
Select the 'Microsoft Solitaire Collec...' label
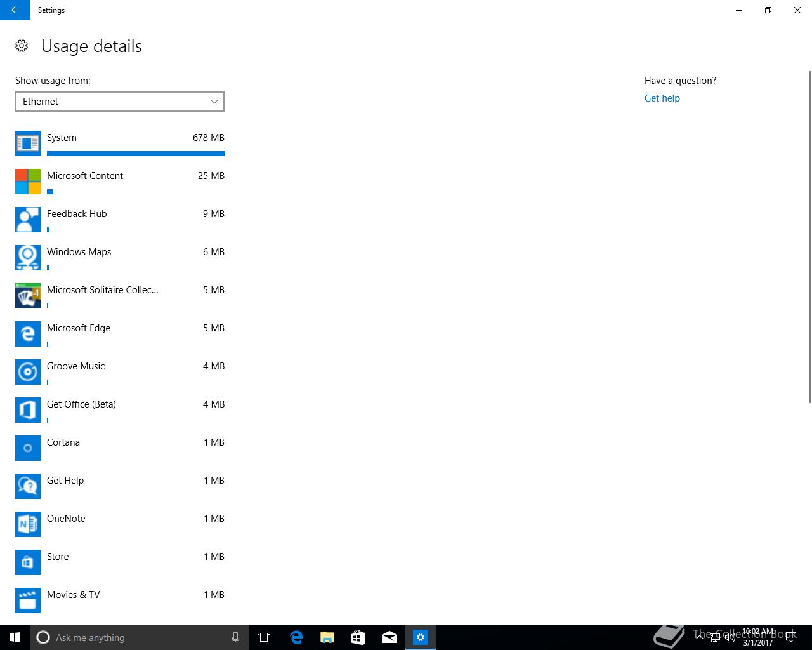point(103,290)
